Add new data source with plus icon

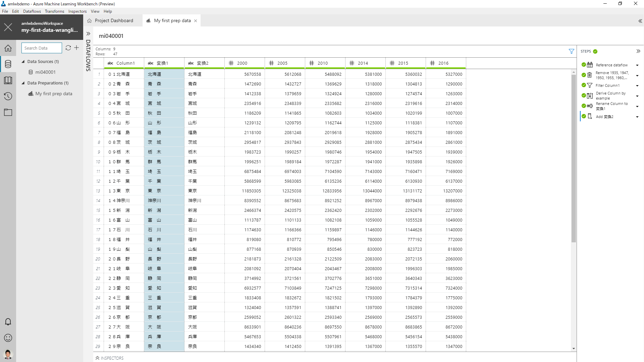click(x=76, y=48)
